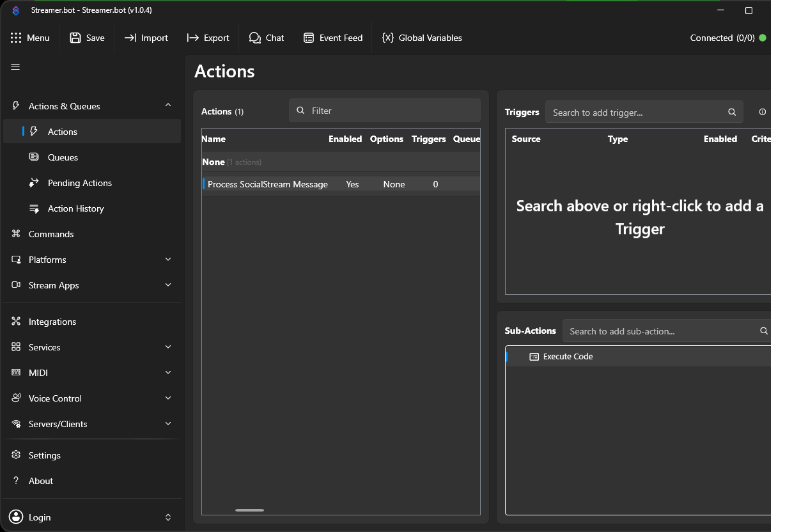Image resolution: width=792 pixels, height=532 pixels.
Task: Collapse the Actions & Queues section
Action: [x=167, y=106]
